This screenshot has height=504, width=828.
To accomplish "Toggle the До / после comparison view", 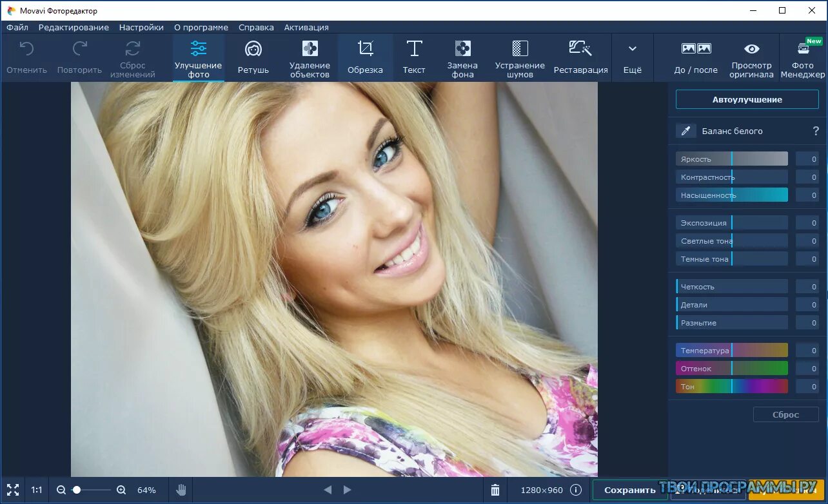I will [696, 57].
